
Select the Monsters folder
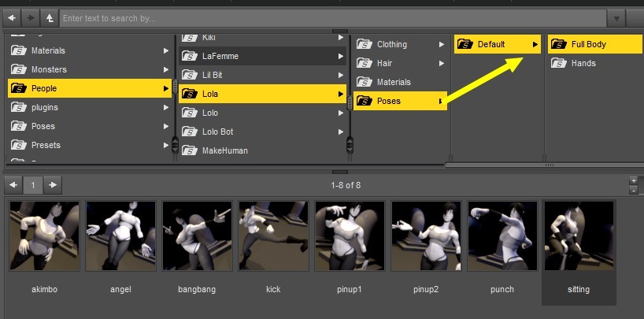tap(90, 69)
